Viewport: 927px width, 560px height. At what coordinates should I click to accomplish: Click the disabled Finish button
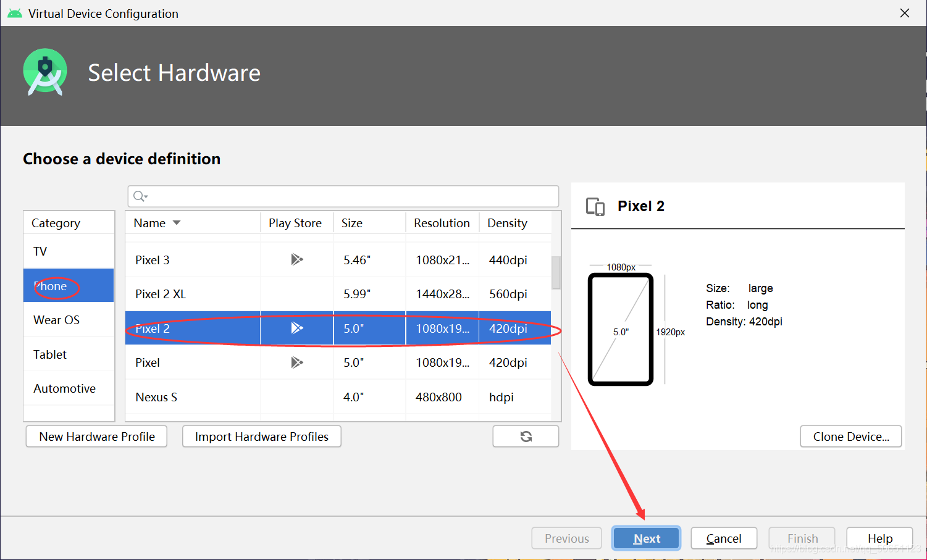802,538
